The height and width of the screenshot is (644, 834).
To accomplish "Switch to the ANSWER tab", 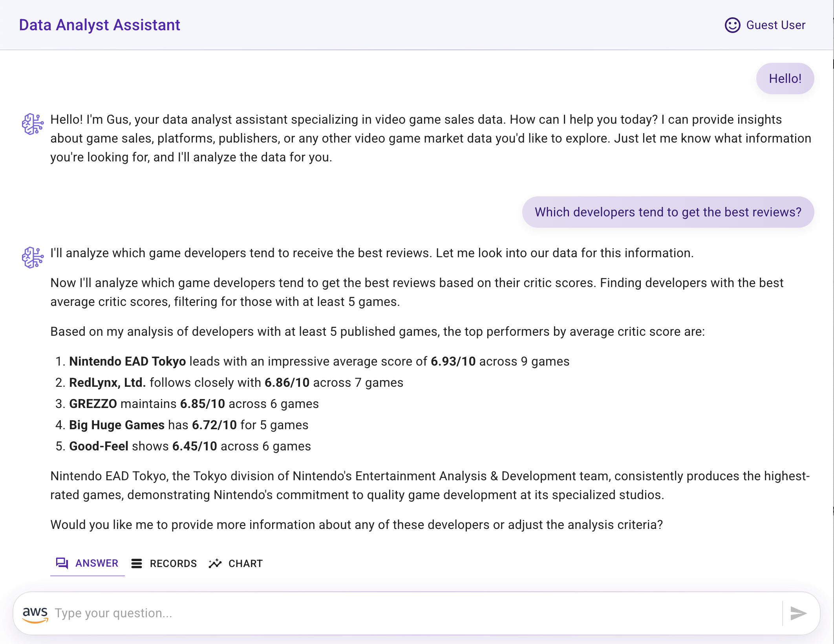I will pyautogui.click(x=87, y=563).
